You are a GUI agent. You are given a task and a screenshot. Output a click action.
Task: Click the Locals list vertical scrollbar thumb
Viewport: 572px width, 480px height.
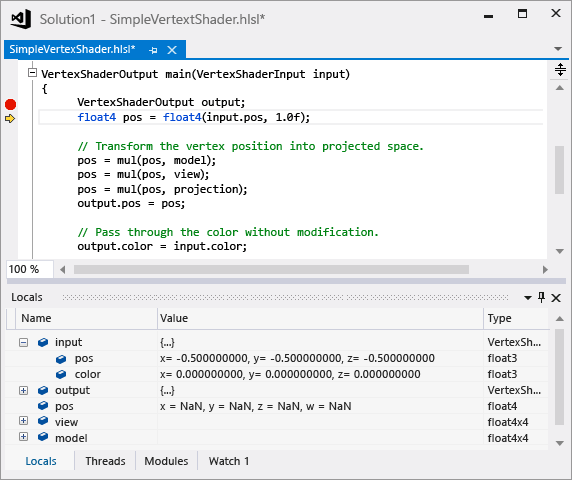560,377
